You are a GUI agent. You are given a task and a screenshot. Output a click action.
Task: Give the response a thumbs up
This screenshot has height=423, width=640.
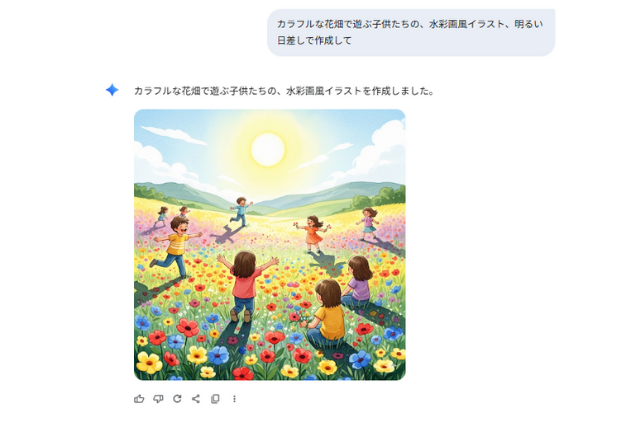139,399
